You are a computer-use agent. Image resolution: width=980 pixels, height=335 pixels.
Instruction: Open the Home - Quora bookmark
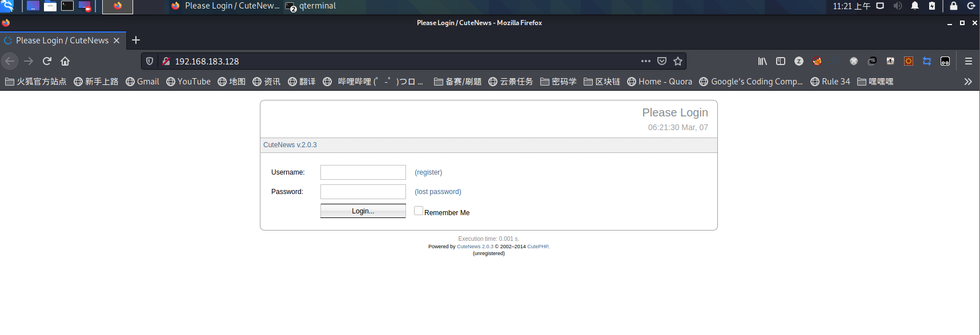pyautogui.click(x=660, y=82)
